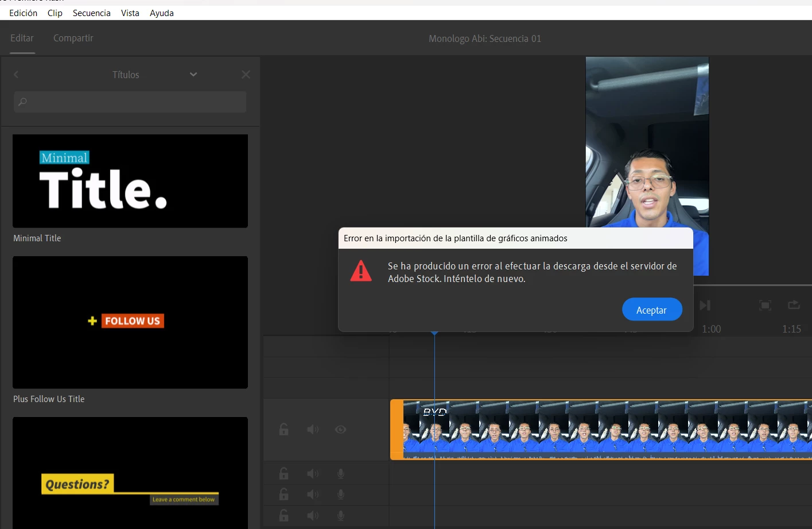Mute the top audio track
812x529 pixels.
tap(313, 474)
